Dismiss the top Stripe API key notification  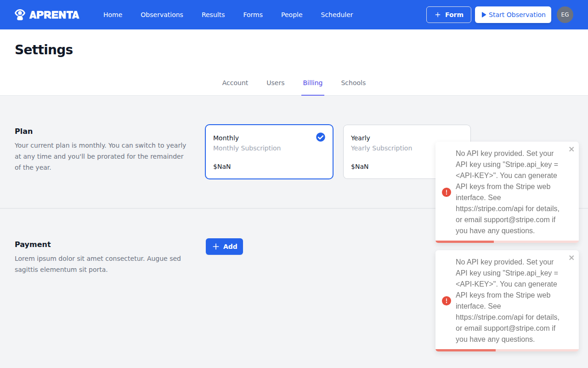(571, 149)
